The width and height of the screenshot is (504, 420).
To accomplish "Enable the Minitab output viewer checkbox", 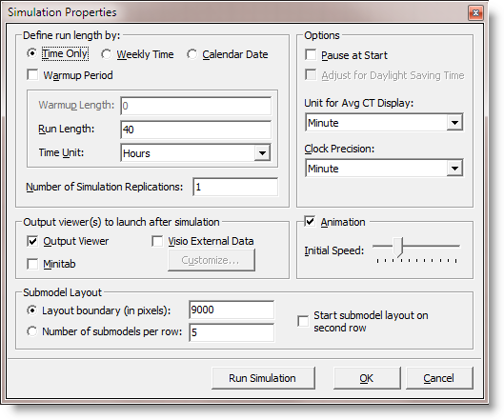I will [32, 264].
